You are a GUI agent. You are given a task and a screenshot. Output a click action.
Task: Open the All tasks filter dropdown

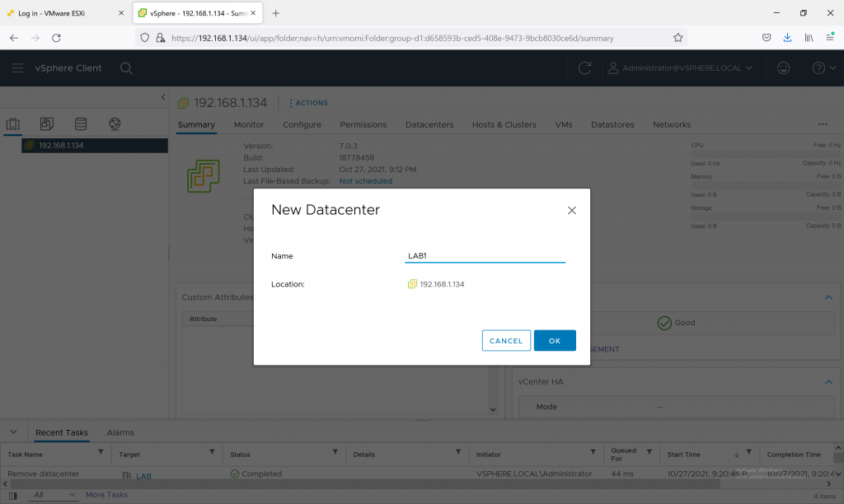pyautogui.click(x=53, y=495)
